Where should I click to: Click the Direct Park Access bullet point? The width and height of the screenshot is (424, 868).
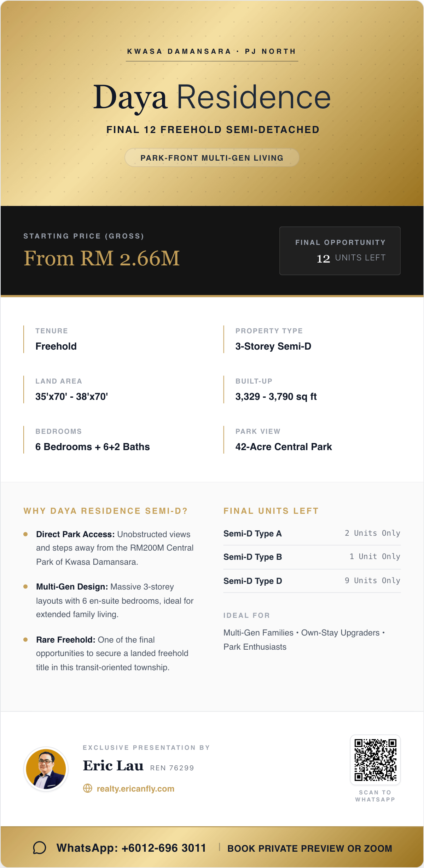tap(115, 548)
